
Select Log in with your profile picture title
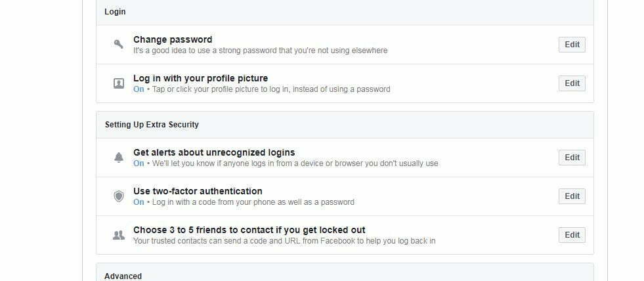[x=200, y=78]
